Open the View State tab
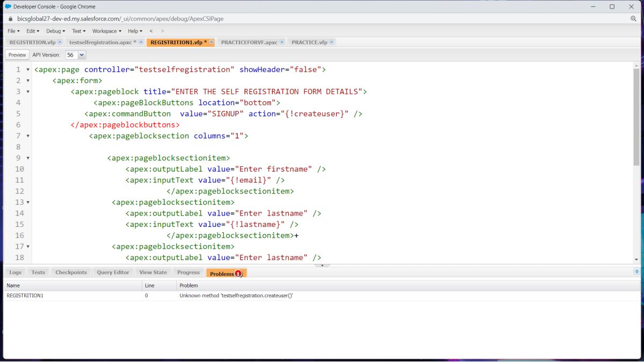 (153, 272)
